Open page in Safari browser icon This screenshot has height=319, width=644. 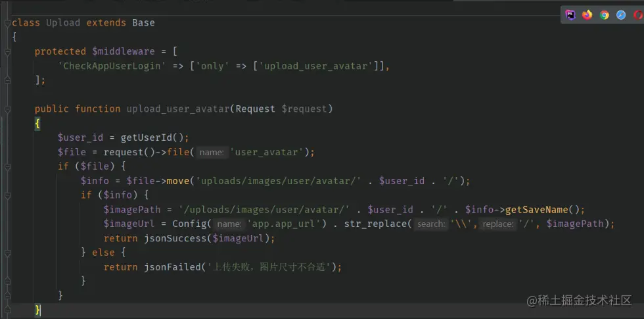621,15
